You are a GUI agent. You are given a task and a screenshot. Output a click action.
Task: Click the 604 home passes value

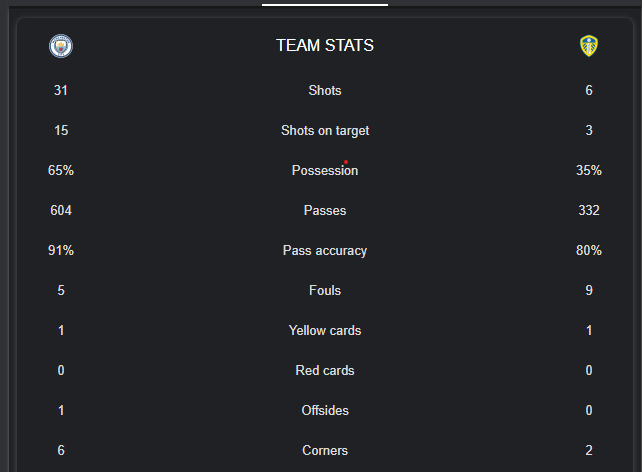[61, 210]
